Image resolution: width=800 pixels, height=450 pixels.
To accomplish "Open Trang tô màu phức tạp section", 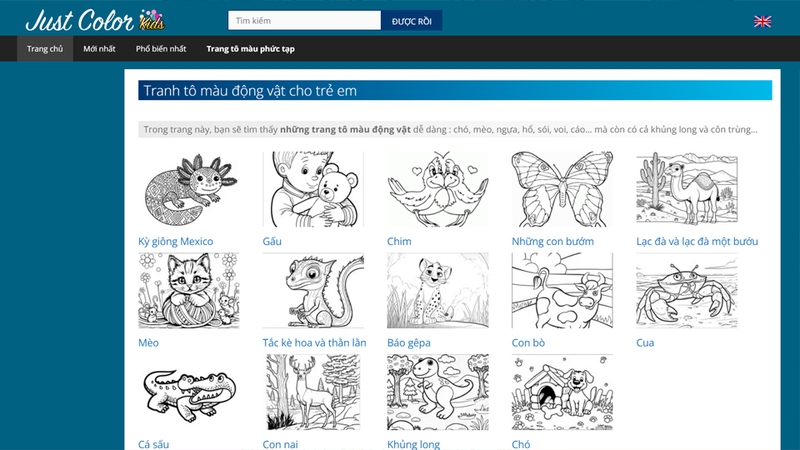I will 250,49.
